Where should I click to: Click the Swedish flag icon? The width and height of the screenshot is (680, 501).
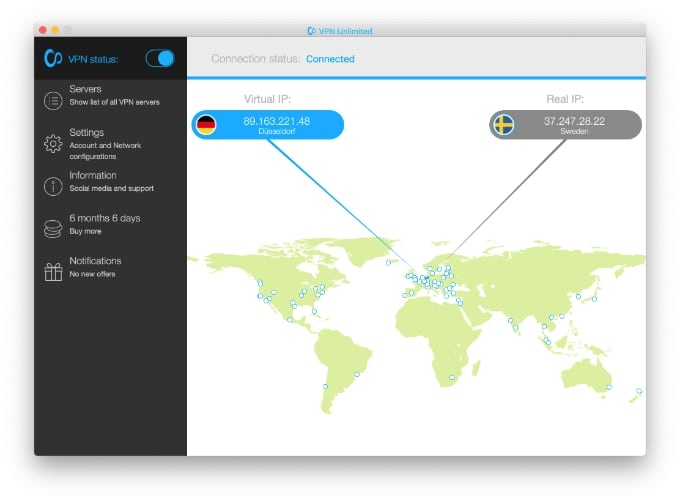pyautogui.click(x=503, y=125)
